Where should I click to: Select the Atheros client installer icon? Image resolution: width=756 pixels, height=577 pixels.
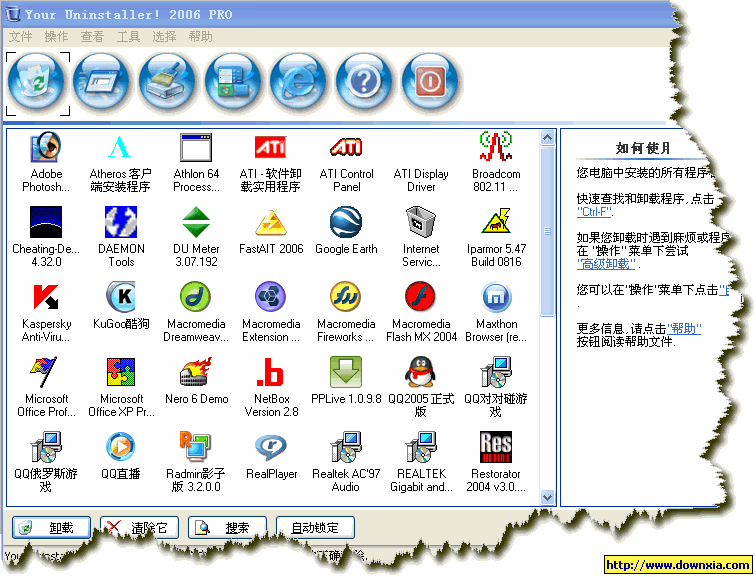point(120,147)
